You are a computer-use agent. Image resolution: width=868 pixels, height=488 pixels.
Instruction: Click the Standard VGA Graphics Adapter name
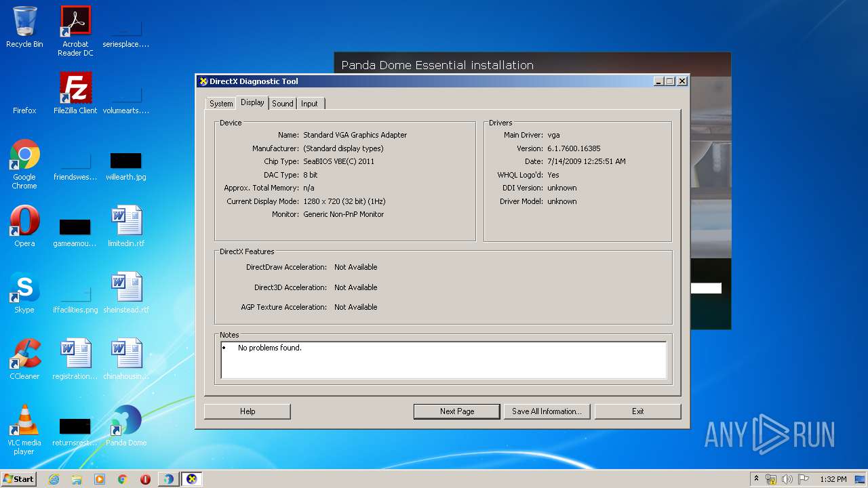click(355, 135)
